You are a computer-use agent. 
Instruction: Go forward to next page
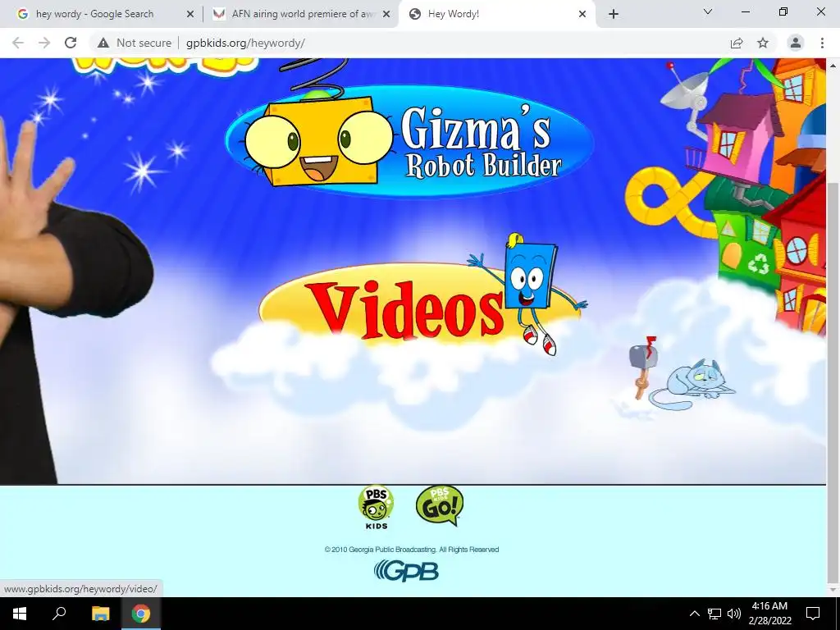(44, 43)
